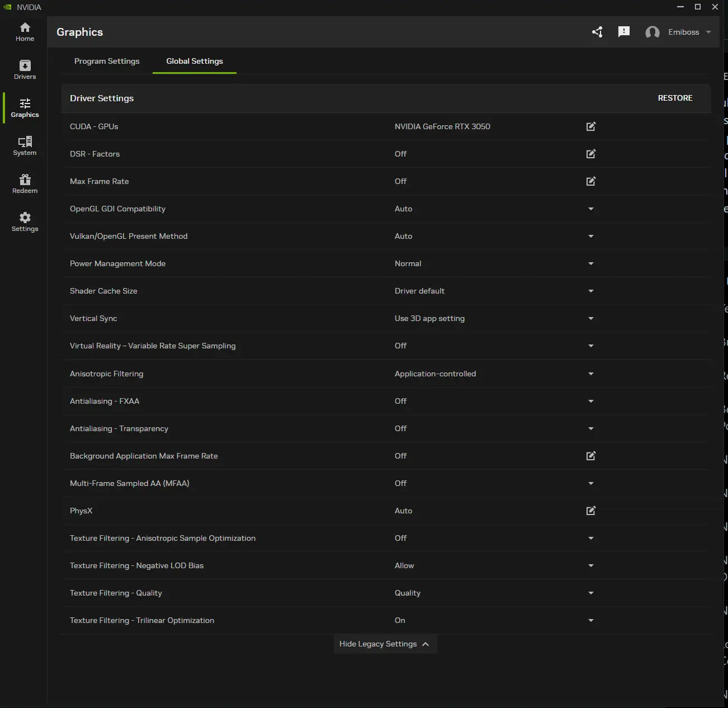Open OpenGL GDI Compatibility dropdown
Viewport: 728px width, 708px height.
[591, 209]
